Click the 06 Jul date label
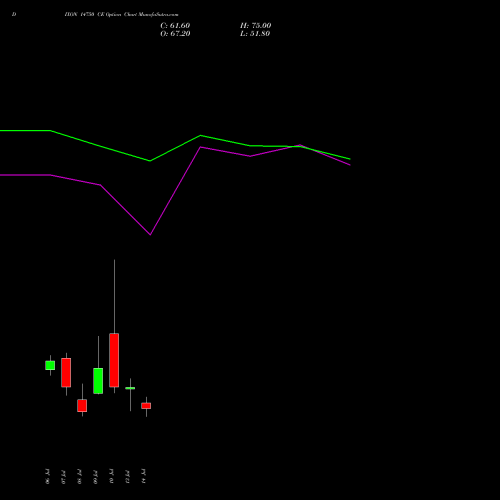This screenshot has width=500, height=500. [x=47, y=476]
